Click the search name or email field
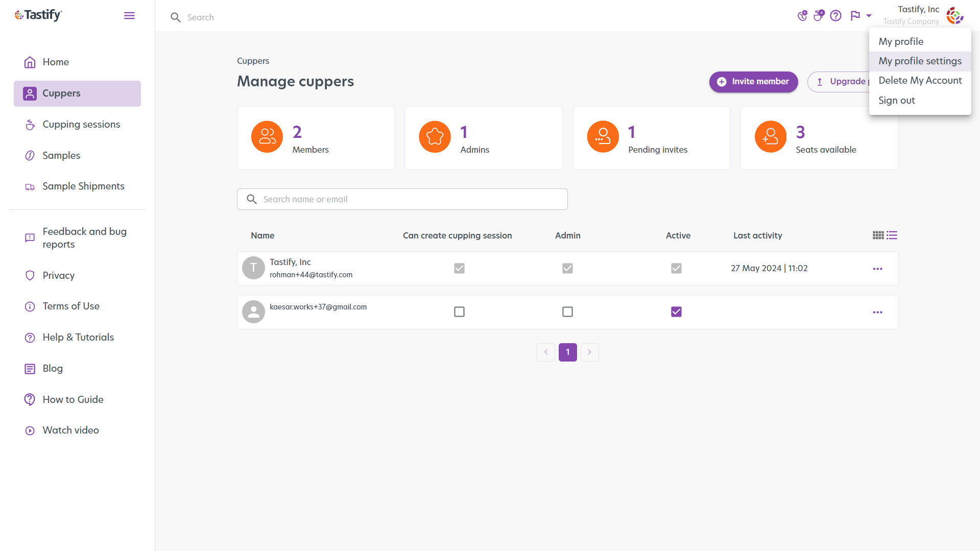The width and height of the screenshot is (980, 551). (x=402, y=199)
